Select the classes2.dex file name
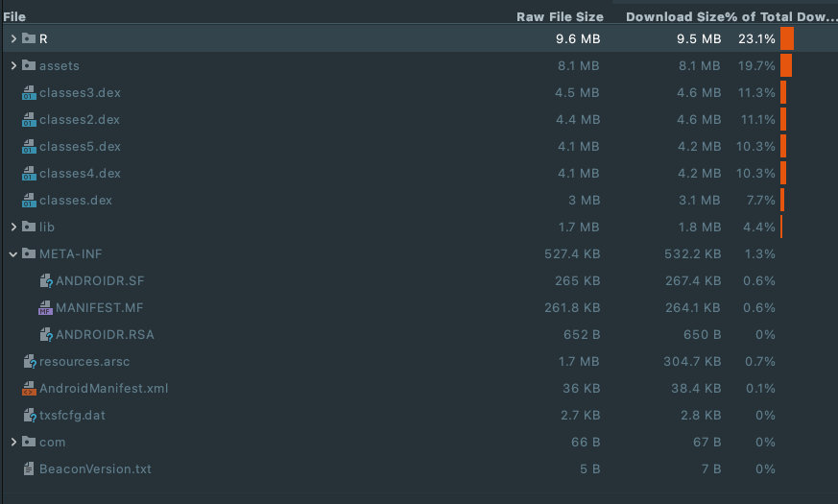 (x=80, y=120)
